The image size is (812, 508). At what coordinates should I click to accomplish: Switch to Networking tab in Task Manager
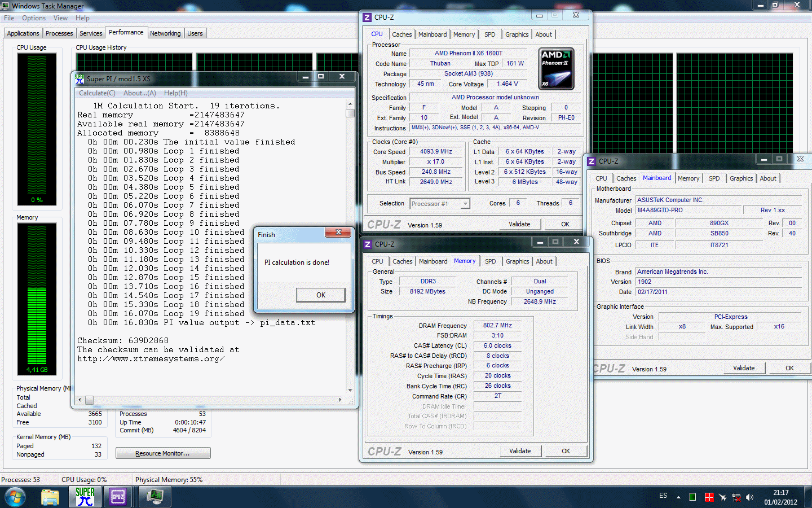point(165,33)
